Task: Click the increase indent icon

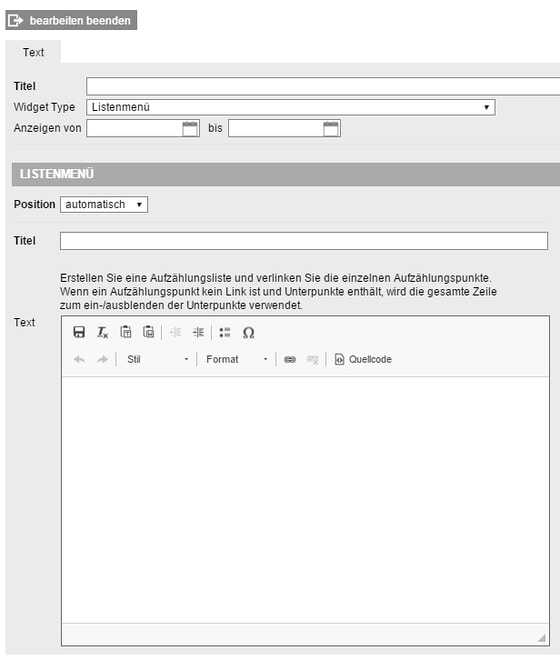Action: point(198,333)
